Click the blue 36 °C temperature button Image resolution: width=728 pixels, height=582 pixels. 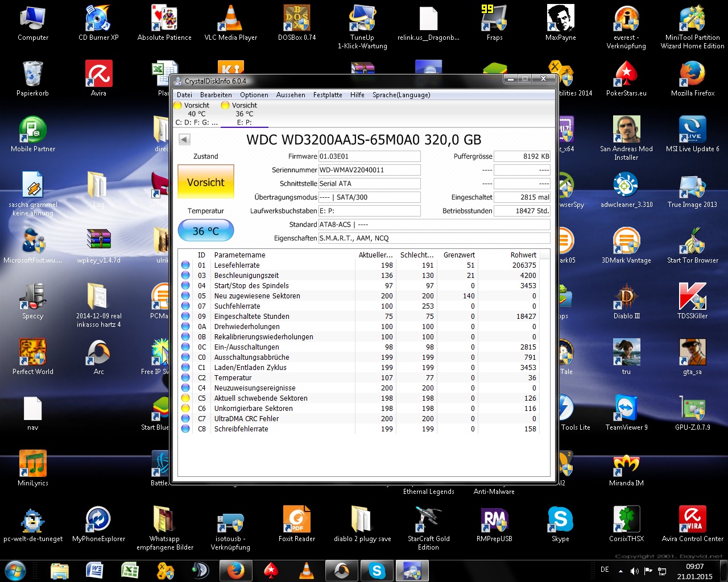206,231
